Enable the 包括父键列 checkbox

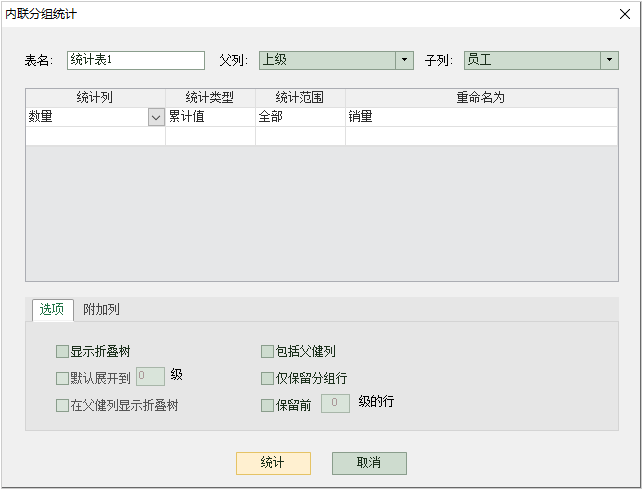coord(267,352)
